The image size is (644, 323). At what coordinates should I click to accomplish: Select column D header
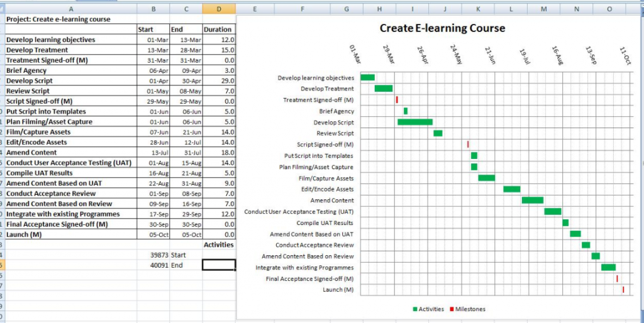219,9
